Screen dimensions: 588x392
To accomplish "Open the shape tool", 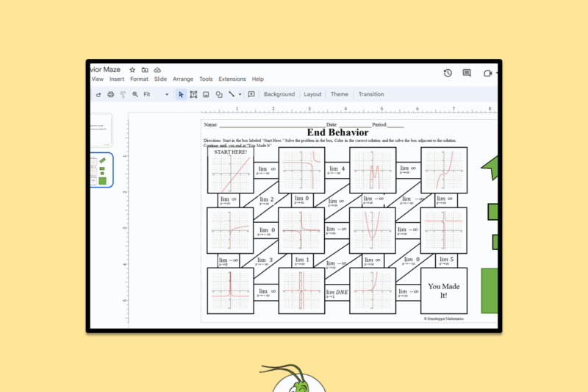I will 219,95.
